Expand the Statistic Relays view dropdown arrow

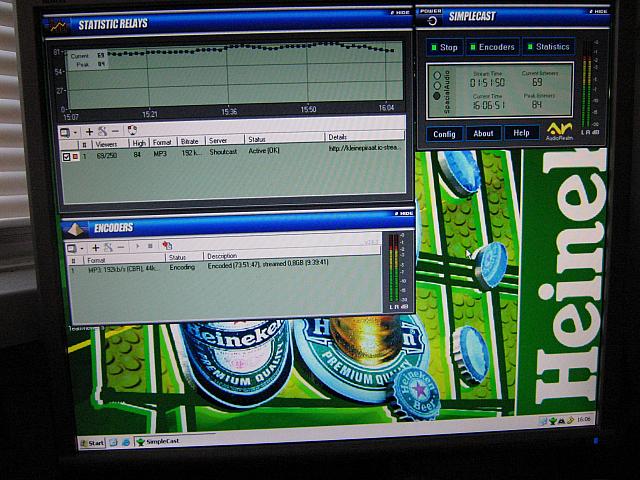click(76, 133)
